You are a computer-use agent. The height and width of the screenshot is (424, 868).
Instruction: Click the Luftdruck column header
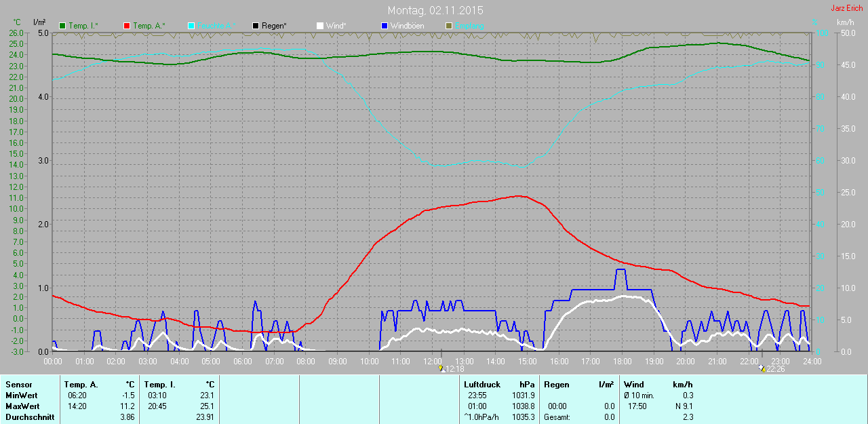click(x=481, y=385)
